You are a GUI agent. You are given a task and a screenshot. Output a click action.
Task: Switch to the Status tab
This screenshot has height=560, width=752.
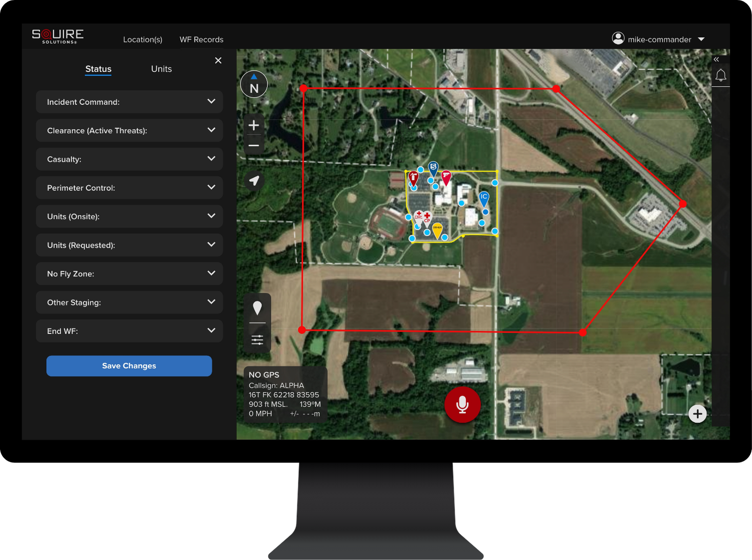coord(98,69)
